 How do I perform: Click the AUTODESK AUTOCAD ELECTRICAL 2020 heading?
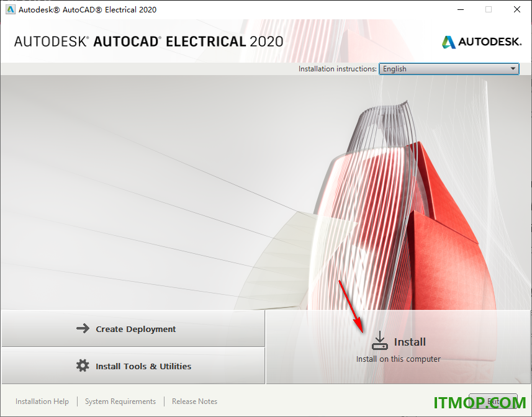point(148,42)
